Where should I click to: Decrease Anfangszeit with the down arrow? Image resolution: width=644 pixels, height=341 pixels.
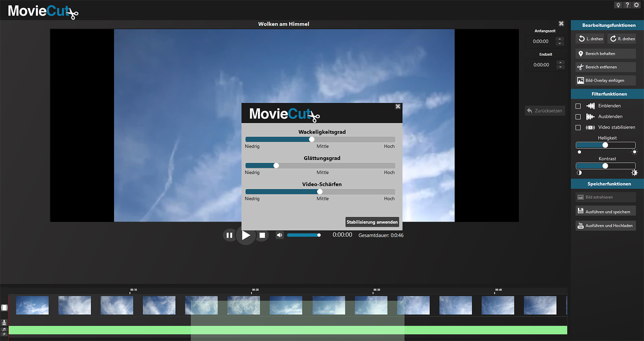pos(560,43)
